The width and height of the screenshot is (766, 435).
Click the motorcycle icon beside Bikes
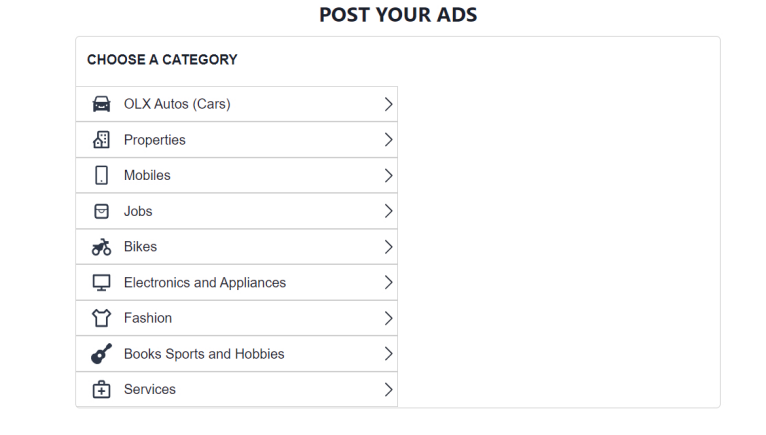pyautogui.click(x=102, y=247)
